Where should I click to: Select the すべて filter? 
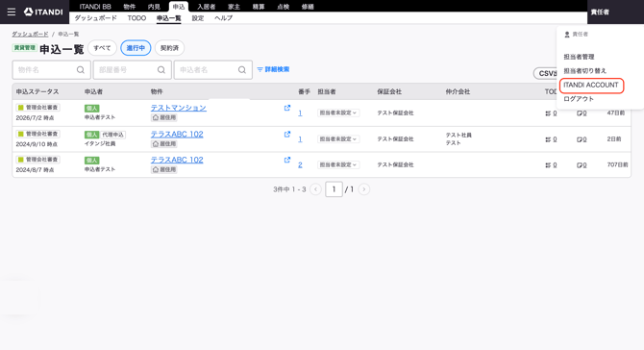coord(102,48)
